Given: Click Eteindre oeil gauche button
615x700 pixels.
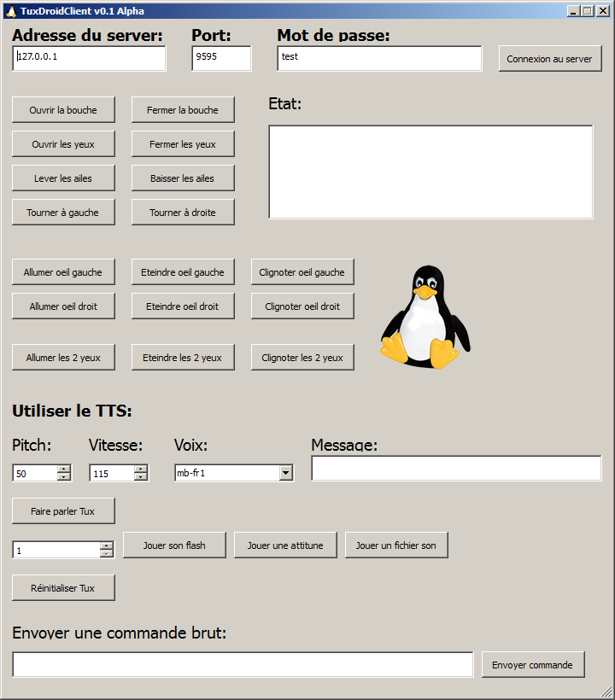Looking at the screenshot, I should [183, 271].
